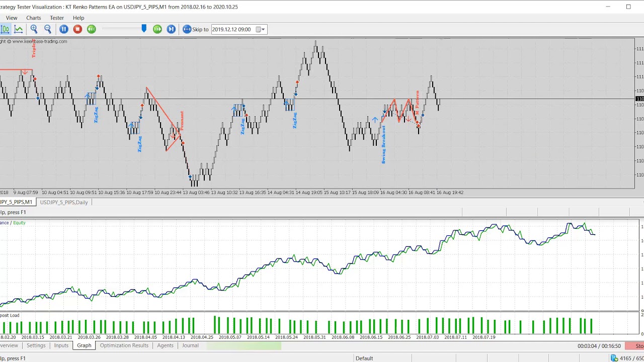Select the candlestick chart type icon
Screen dimensions: 644x362
click(5, 29)
